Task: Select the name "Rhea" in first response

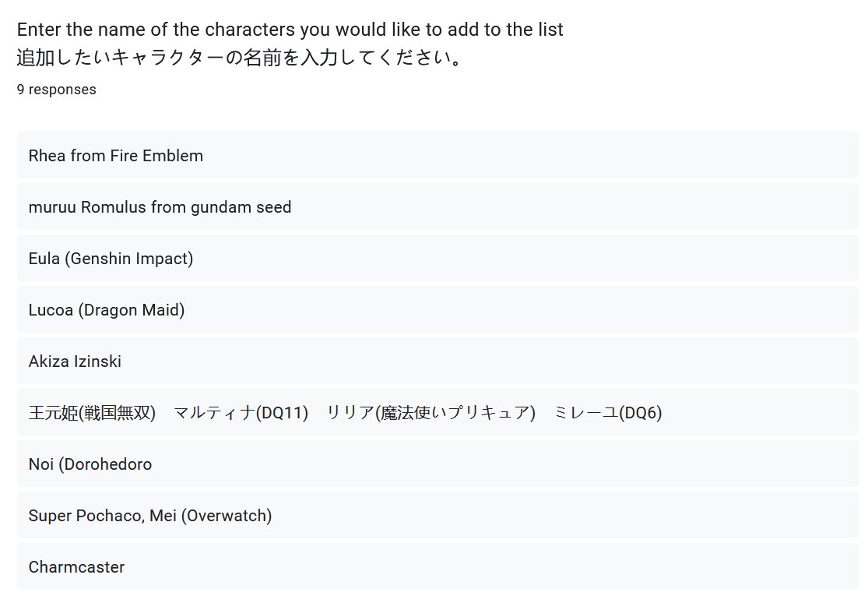Action: click(47, 156)
